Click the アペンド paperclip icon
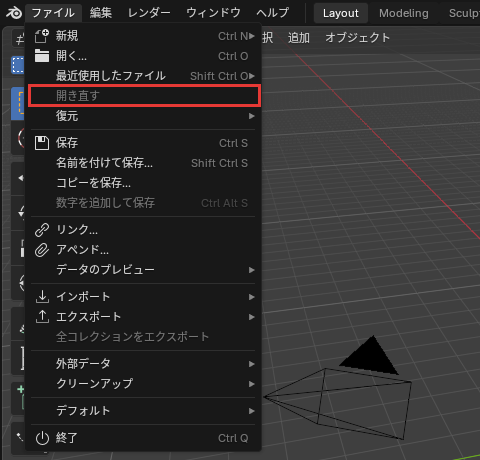 click(42, 250)
